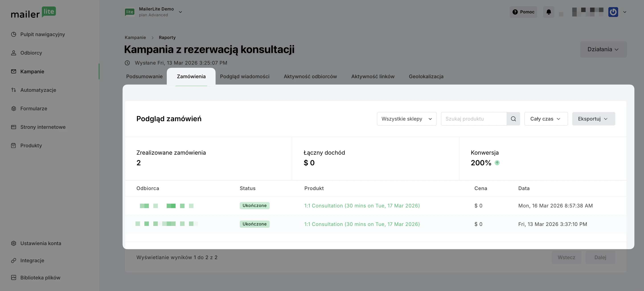
Task: Open Automatyzacje from the sidebar
Action: click(38, 90)
